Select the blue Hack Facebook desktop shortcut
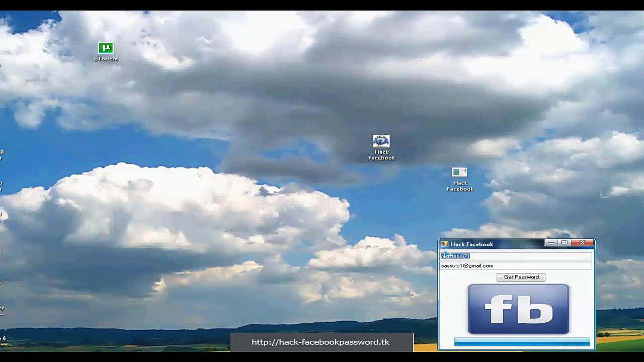The width and height of the screenshot is (644, 362). click(x=381, y=148)
